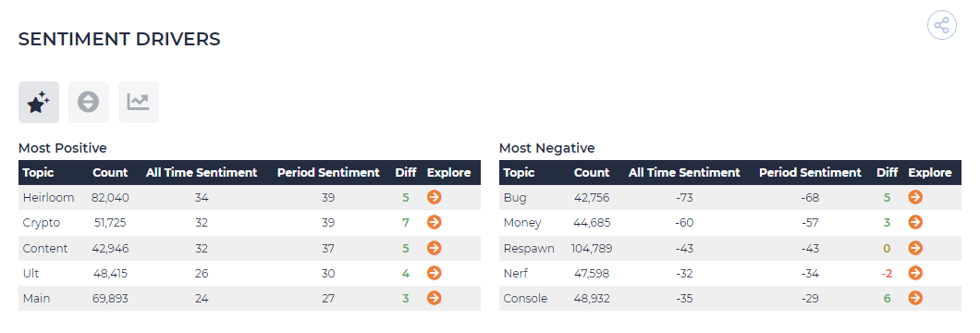Explore the Bug topic arrow

pos(915,197)
